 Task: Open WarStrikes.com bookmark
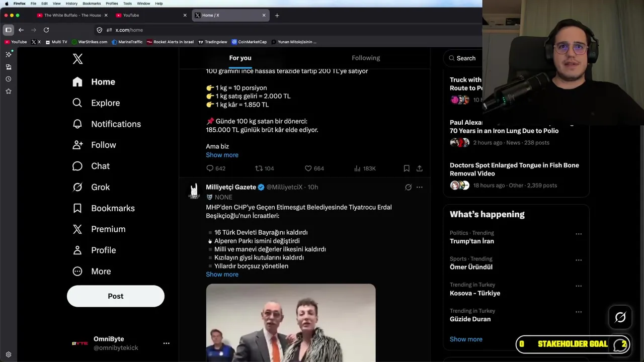[90, 42]
